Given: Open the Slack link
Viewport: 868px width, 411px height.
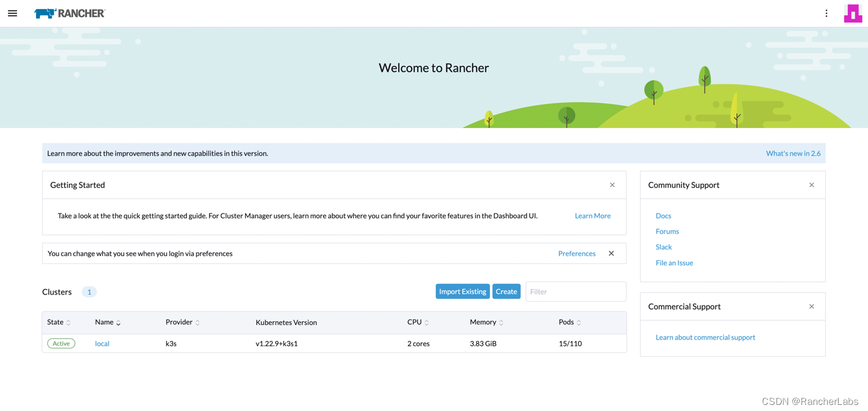Looking at the screenshot, I should point(663,247).
